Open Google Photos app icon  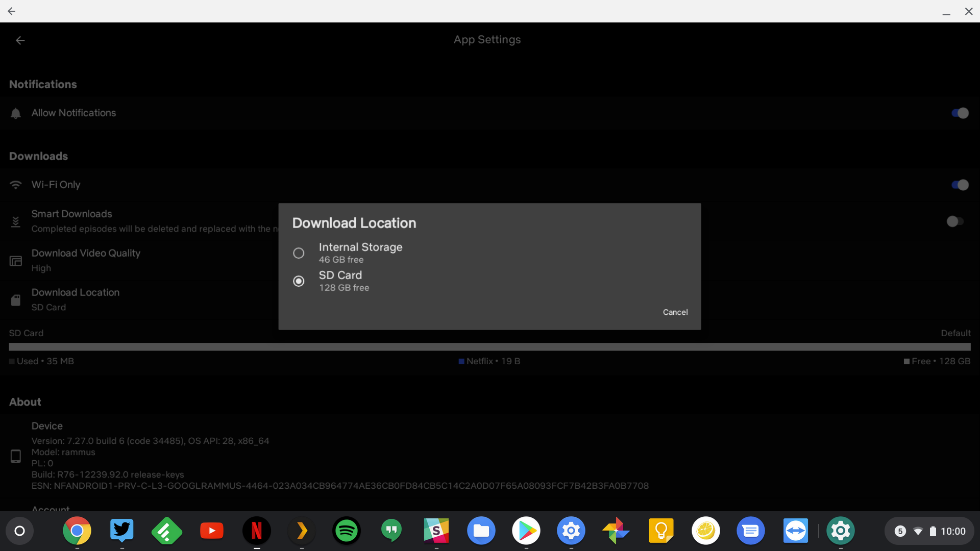[x=616, y=532]
